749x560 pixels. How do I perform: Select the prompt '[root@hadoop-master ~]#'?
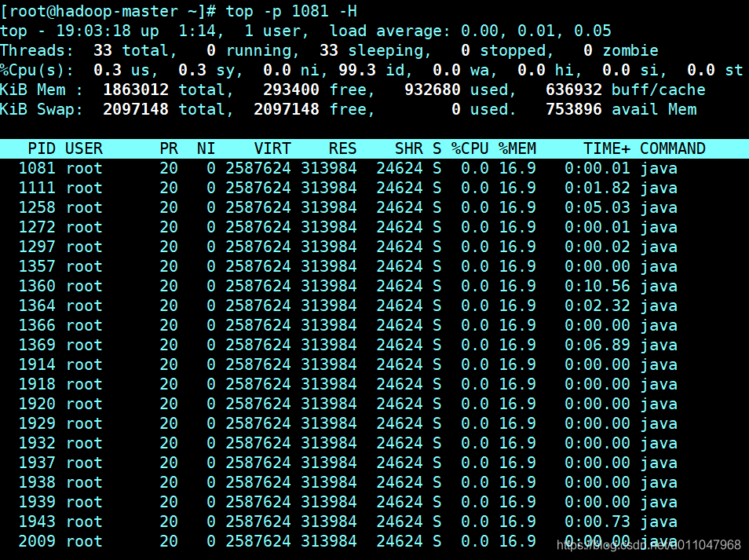108,10
